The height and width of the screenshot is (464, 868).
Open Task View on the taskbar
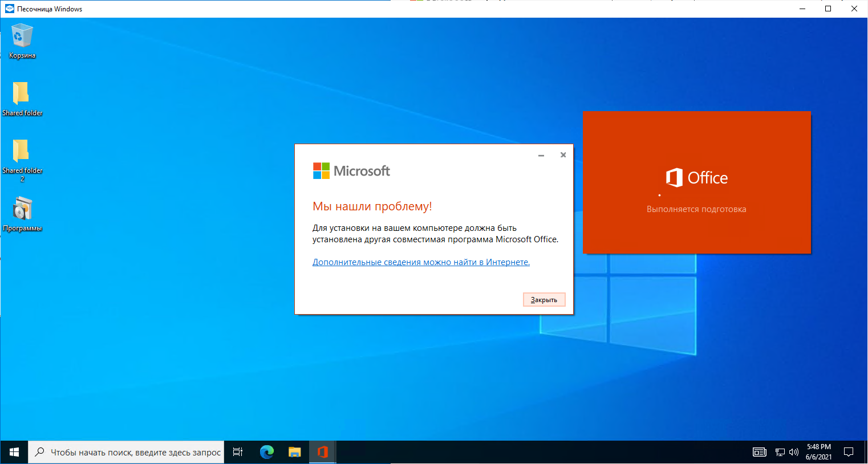click(x=238, y=452)
